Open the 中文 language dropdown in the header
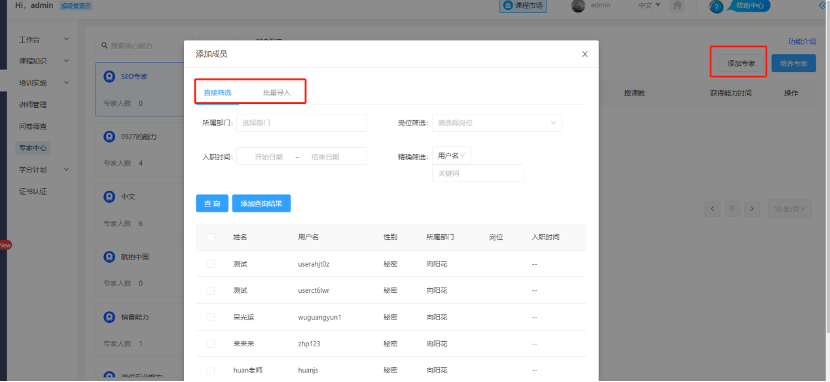The height and width of the screenshot is (382, 830). click(x=649, y=5)
